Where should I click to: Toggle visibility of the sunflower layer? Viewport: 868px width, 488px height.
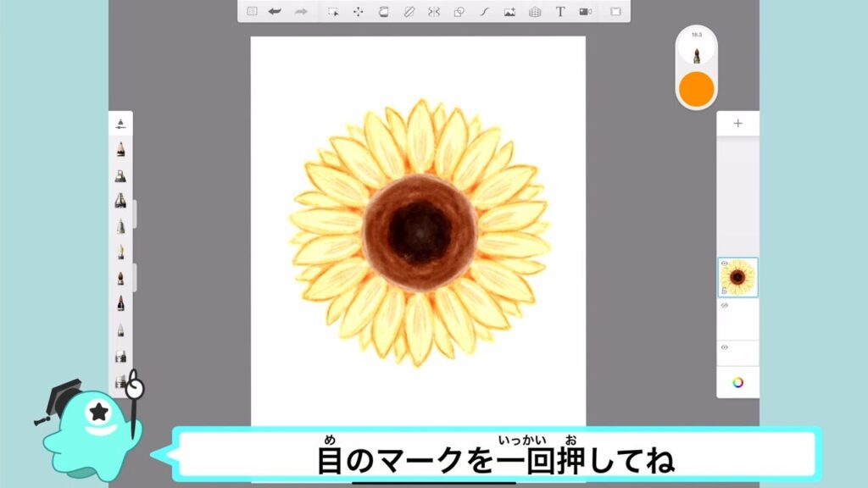point(725,263)
